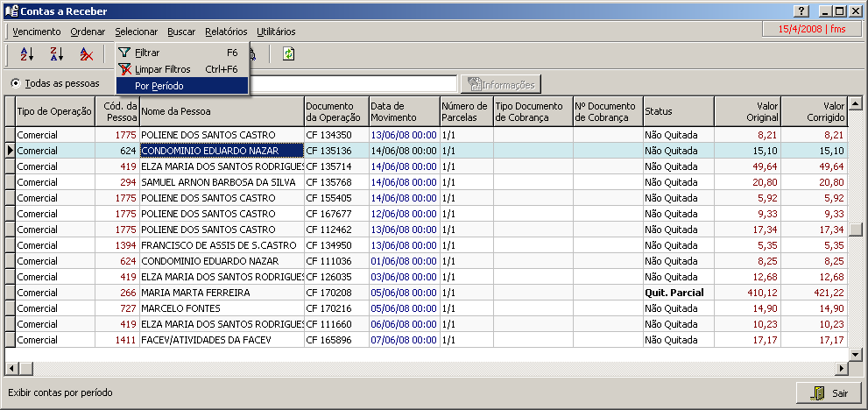Click the crossed funnel icon next to Limpar Filtros
The image size is (868, 410).
125,69
